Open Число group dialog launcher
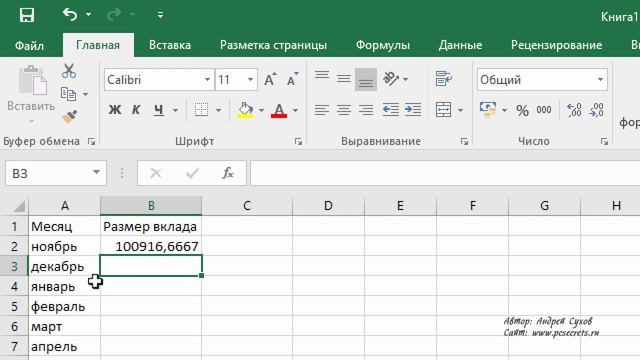Image resolution: width=640 pixels, height=360 pixels. pyautogui.click(x=604, y=142)
